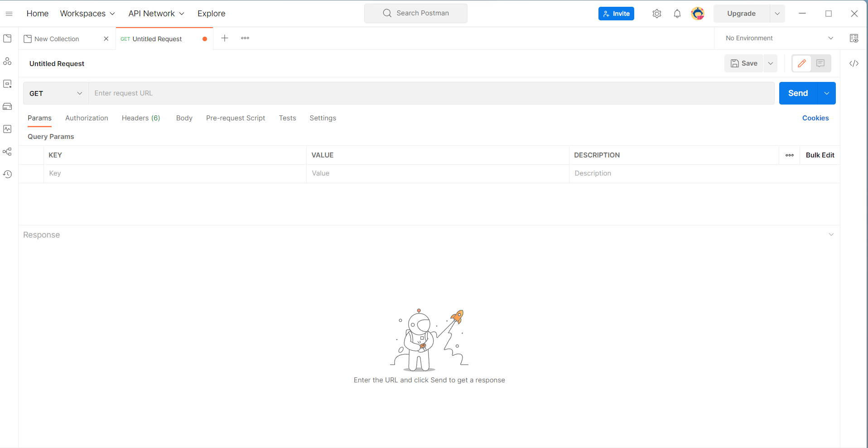The image size is (868, 448).
Task: Open Flows sidebar icon
Action: pos(7,152)
